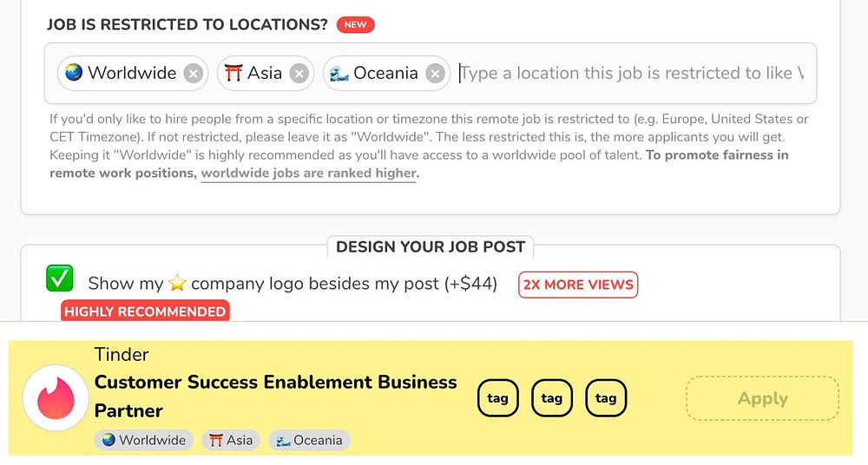Type in the restricted location input field

(x=634, y=74)
